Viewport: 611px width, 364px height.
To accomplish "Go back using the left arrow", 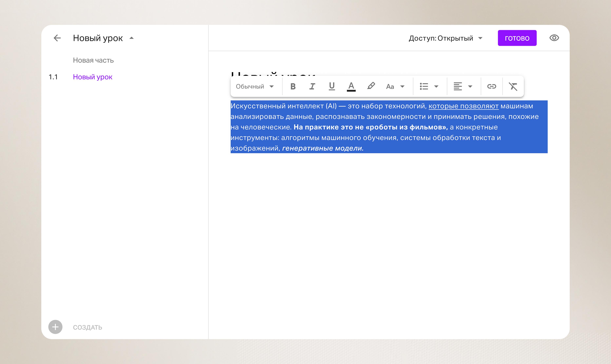I will tap(57, 38).
